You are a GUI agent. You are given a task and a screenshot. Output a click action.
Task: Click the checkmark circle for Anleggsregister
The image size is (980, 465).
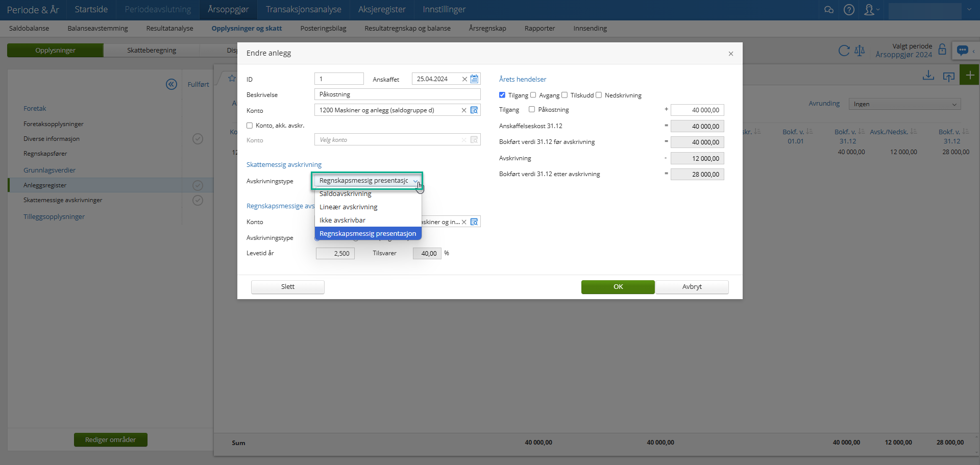coord(198,185)
